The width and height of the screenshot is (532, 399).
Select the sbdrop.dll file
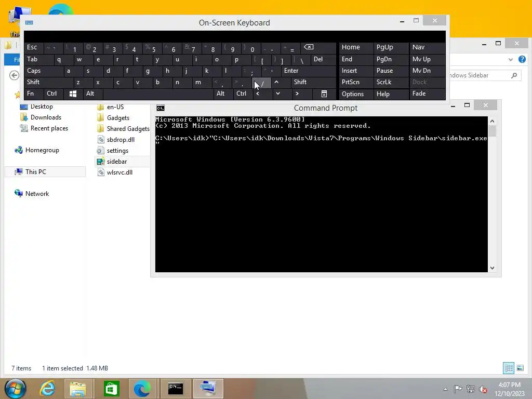pos(121,139)
